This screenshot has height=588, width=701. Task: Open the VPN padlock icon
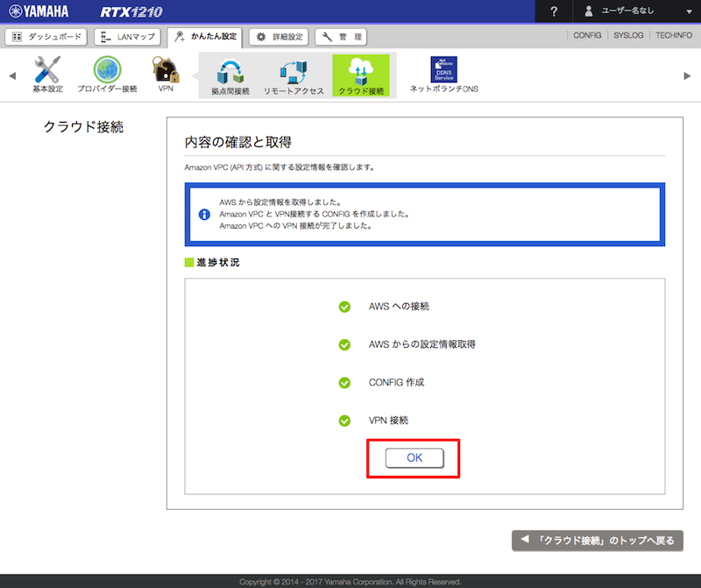[x=166, y=70]
